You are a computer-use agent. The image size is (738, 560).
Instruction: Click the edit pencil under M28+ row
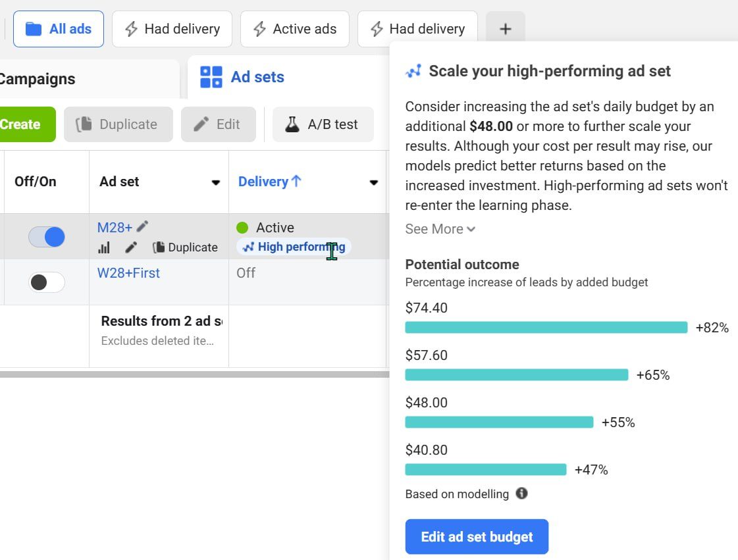131,247
